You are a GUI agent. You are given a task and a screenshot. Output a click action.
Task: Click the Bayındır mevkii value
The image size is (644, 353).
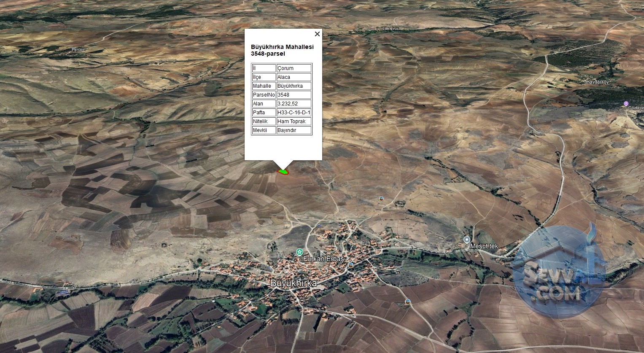click(294, 130)
